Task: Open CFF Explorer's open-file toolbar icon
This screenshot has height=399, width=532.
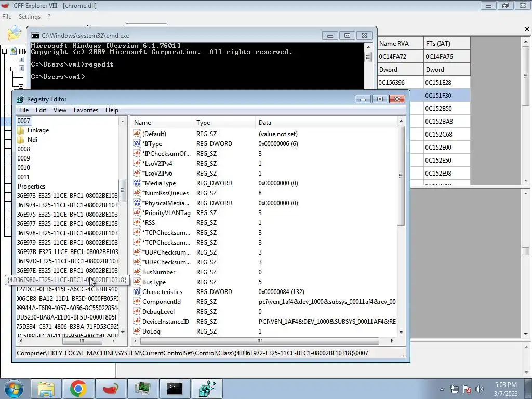Action: click(14, 33)
